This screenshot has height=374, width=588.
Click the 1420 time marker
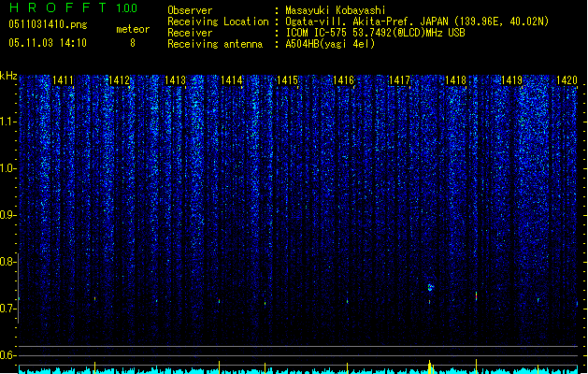[567, 80]
